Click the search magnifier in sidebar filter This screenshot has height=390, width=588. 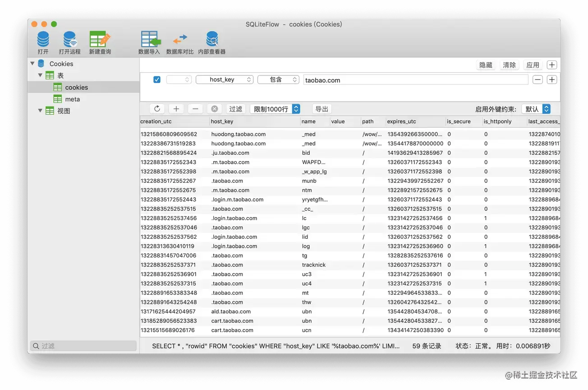click(36, 346)
